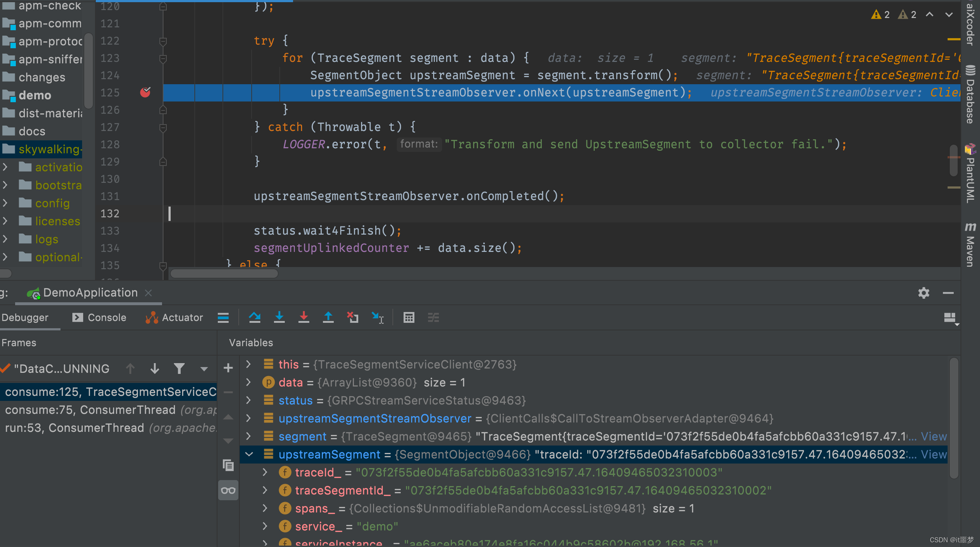Screen dimensions: 980x547
Task: Close the DemoApplication debug tab
Action: (x=148, y=293)
